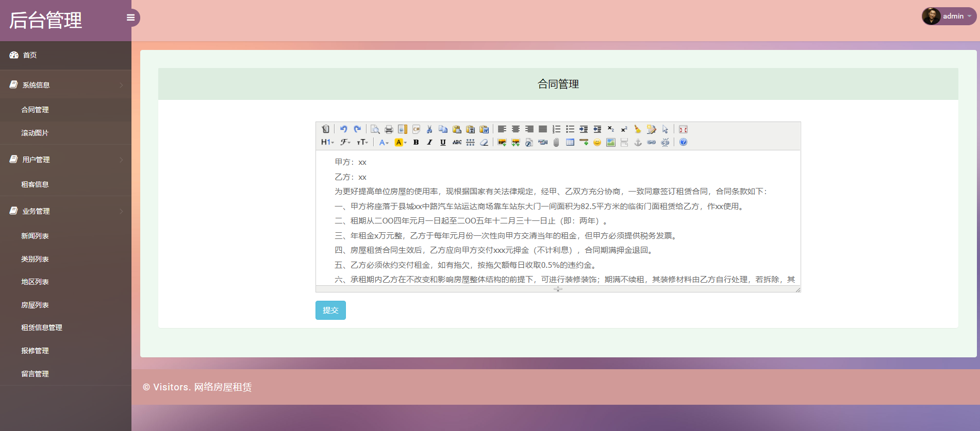Insert an anchor
Viewport: 980px width, 431px height.
pyautogui.click(x=638, y=142)
